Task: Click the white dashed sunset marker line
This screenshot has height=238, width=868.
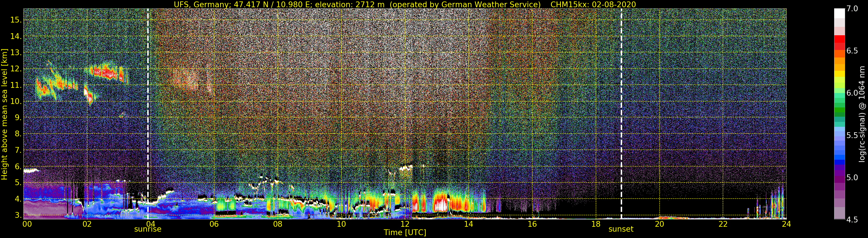Action: pyautogui.click(x=621, y=114)
